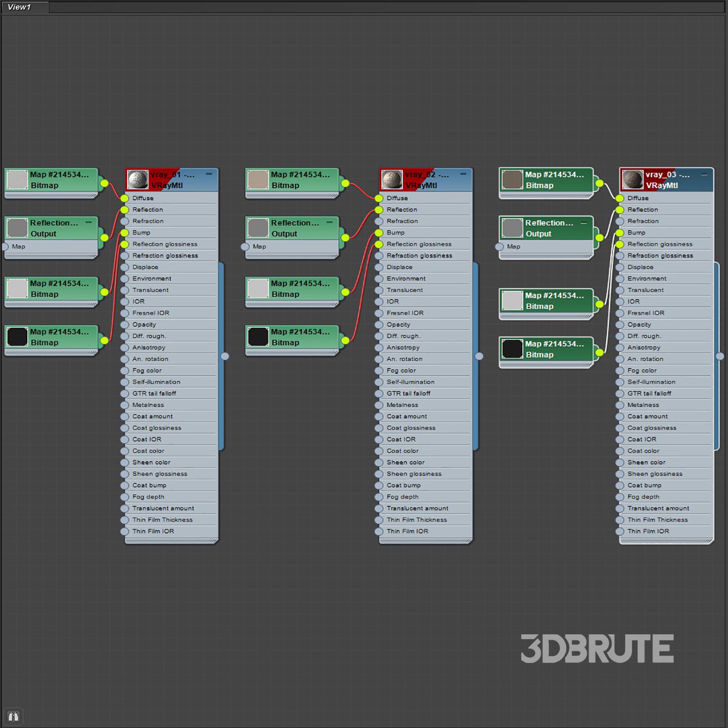Click the Map input socket on vray_02's Reflection Output
Screen dimensions: 728x728
(x=246, y=247)
